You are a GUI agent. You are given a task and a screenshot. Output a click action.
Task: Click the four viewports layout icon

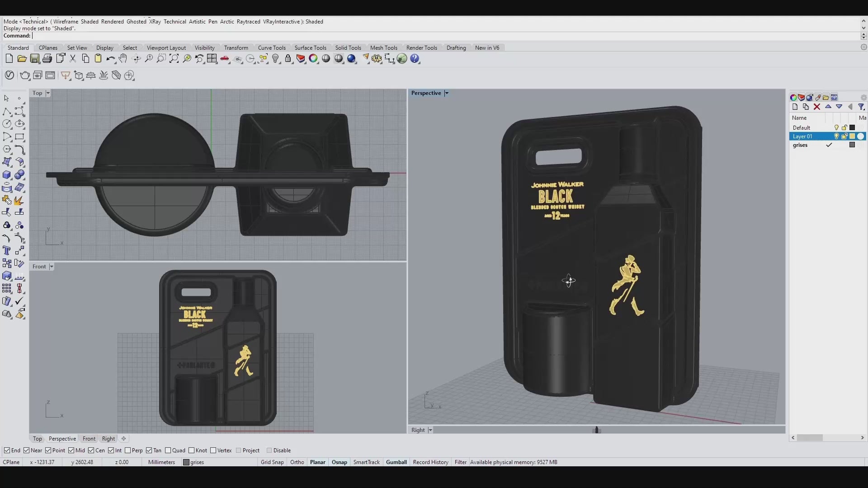click(212, 58)
